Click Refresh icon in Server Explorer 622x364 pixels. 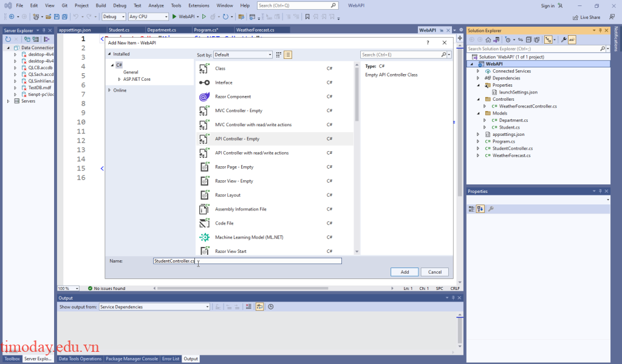click(x=8, y=39)
